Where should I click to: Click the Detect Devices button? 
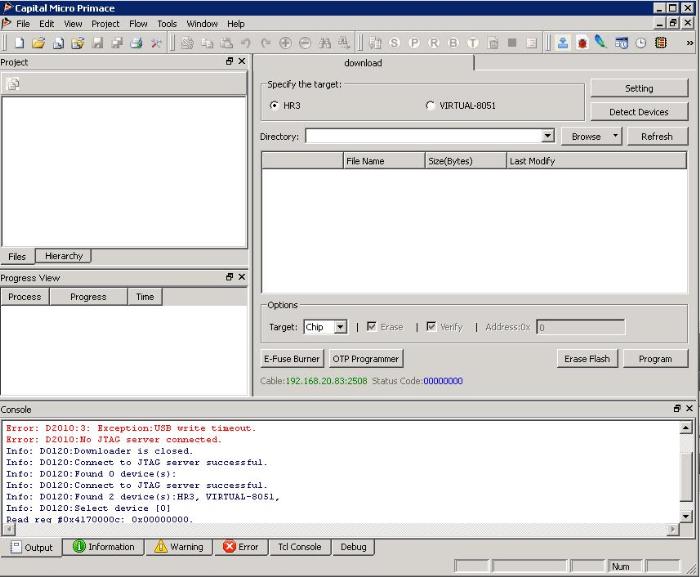pos(638,112)
